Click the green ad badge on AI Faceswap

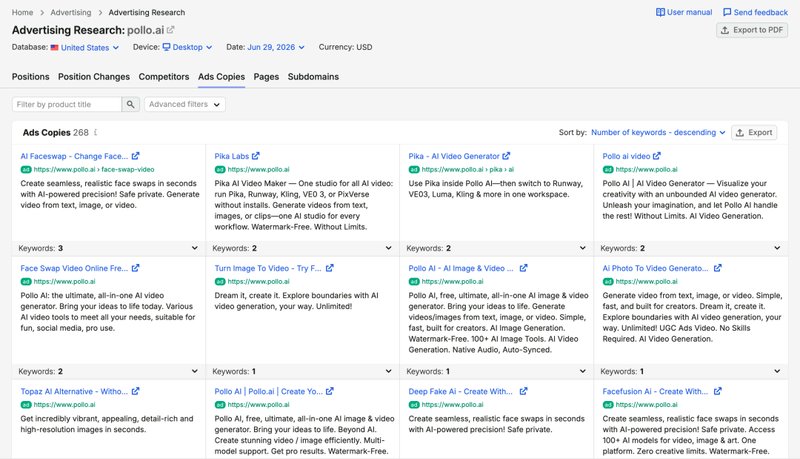[26, 170]
